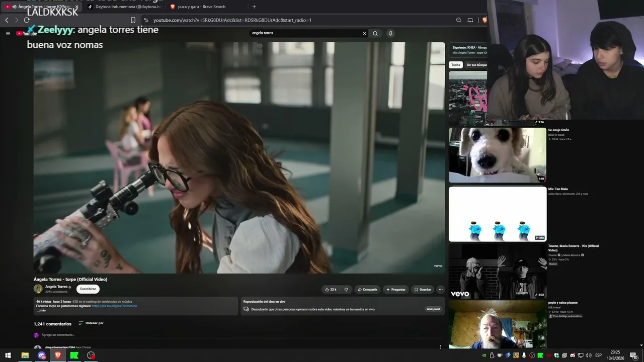
Task: Open the Trueno, Maria Becerra - 90s thumbnail
Action: [x=498, y=271]
